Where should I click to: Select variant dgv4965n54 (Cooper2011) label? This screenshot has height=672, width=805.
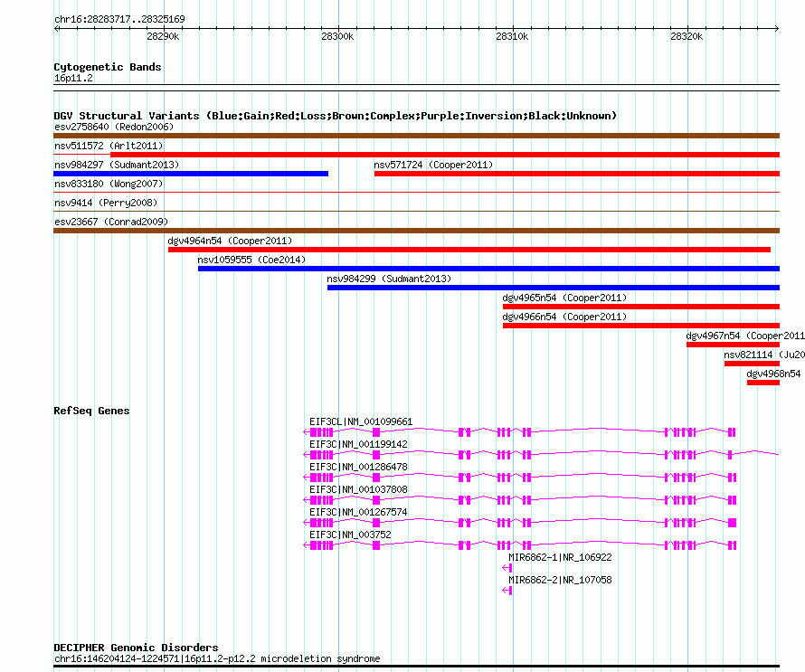click(564, 298)
